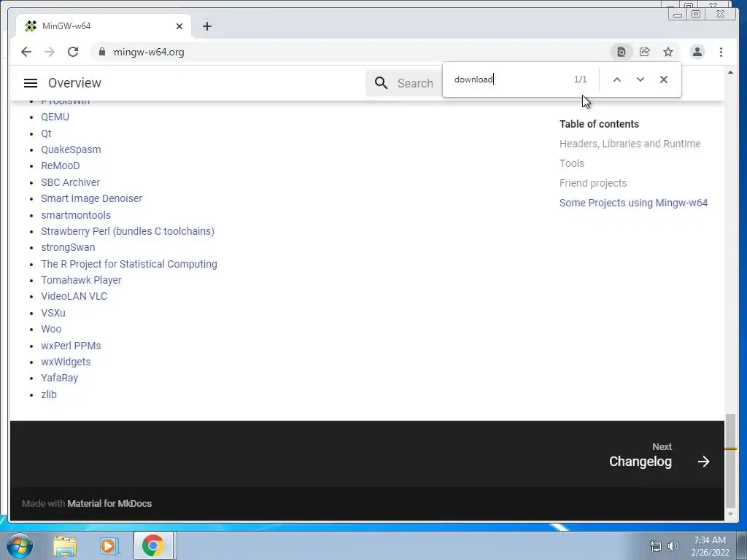The height and width of the screenshot is (560, 747).
Task: Open the strongSwan link
Action: pos(68,248)
